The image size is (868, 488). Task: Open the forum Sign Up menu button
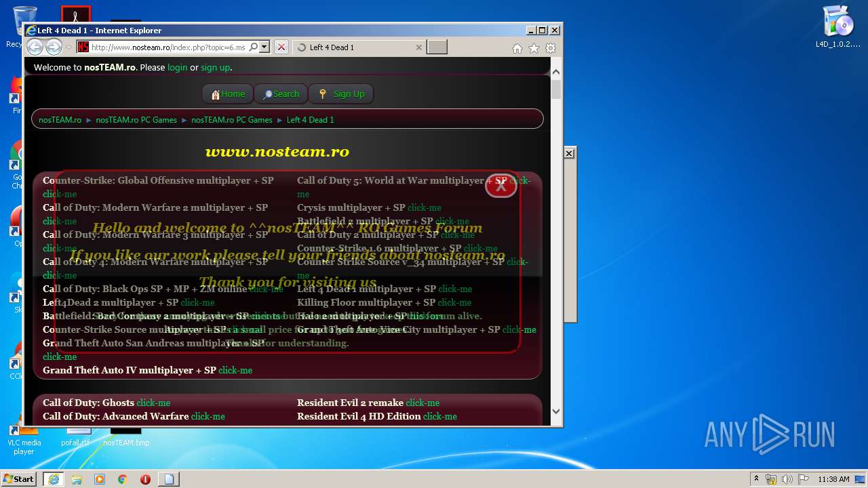[341, 94]
